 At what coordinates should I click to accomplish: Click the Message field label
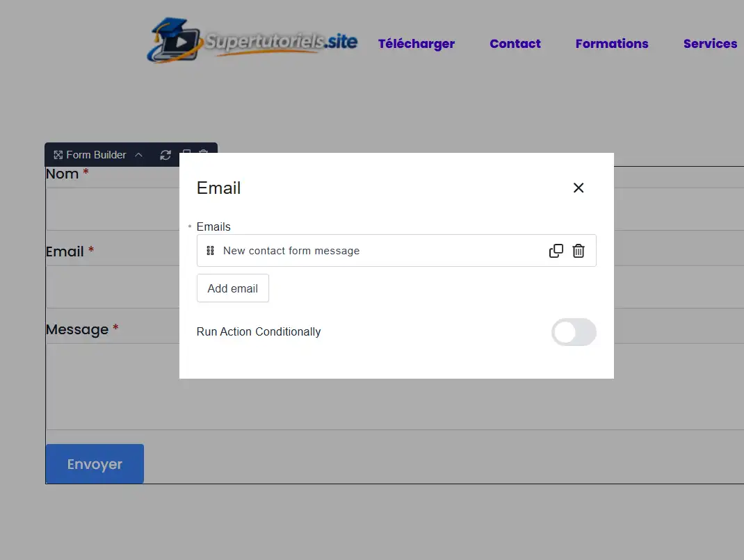click(x=77, y=329)
